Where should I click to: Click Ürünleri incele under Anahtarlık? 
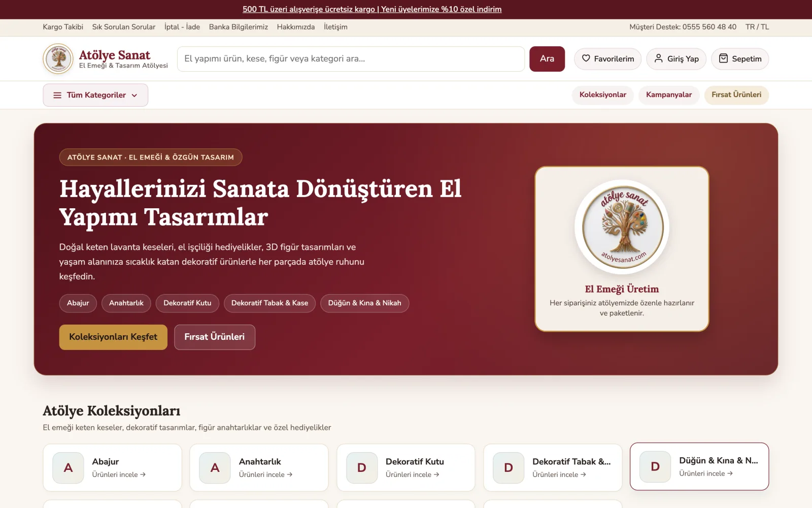pos(265,474)
